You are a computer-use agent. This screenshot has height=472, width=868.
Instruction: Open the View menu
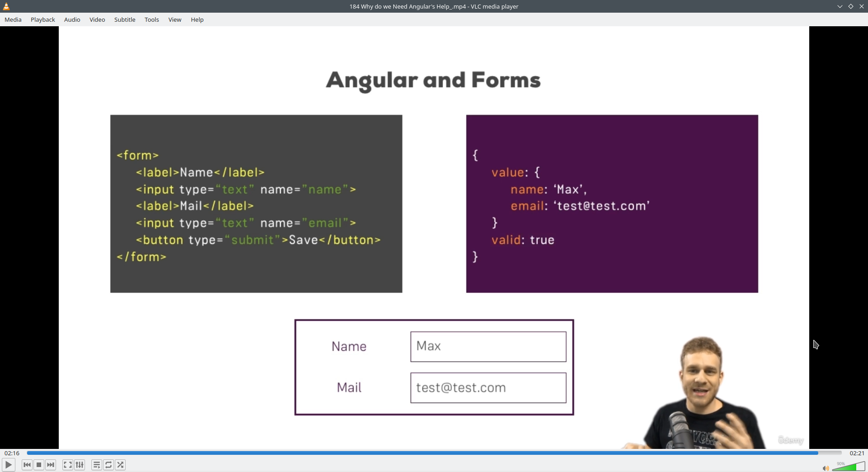[x=175, y=19]
